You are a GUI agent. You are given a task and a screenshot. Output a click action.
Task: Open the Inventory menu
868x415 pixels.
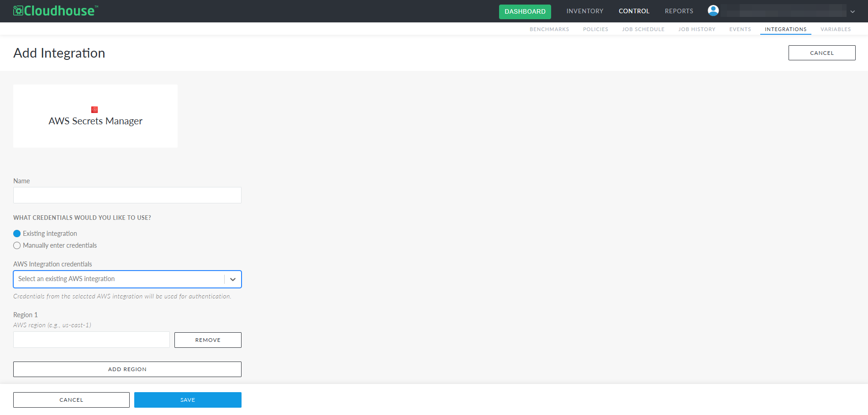[584, 11]
